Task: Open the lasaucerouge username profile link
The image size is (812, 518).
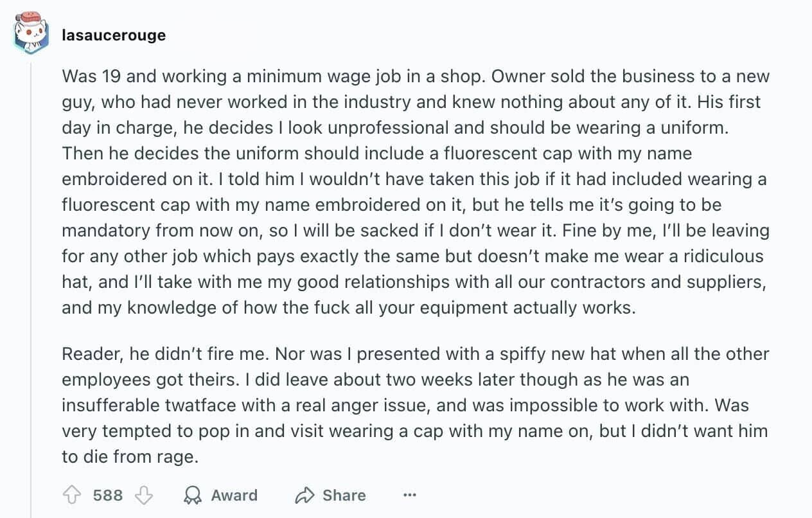Action: coord(114,35)
